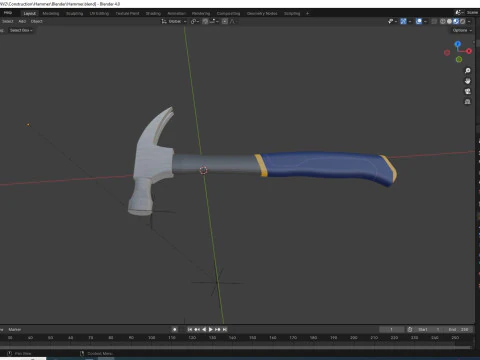
Task: Jump to next keyframe
Action: [218, 329]
